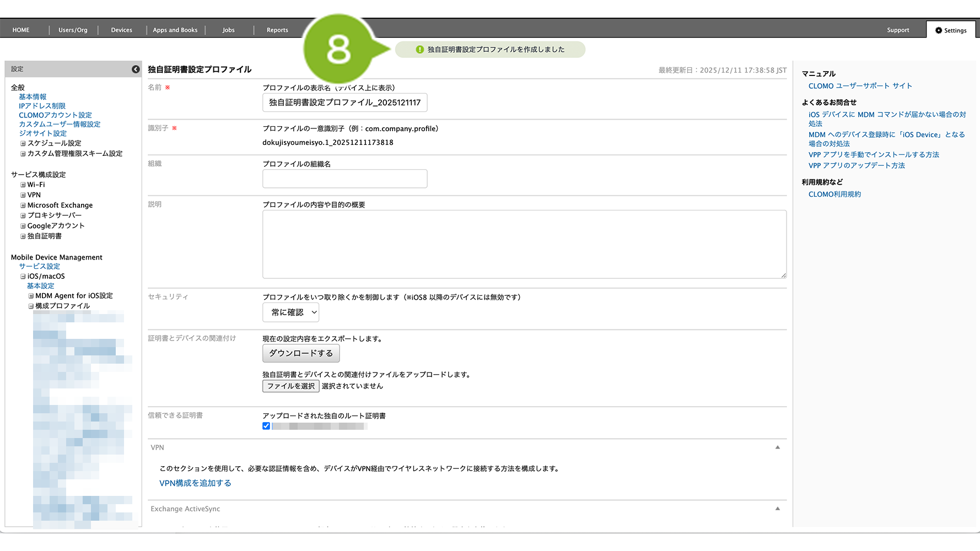Uncheck the uploaded root certificate checkbox
The width and height of the screenshot is (980, 551).
tap(266, 426)
